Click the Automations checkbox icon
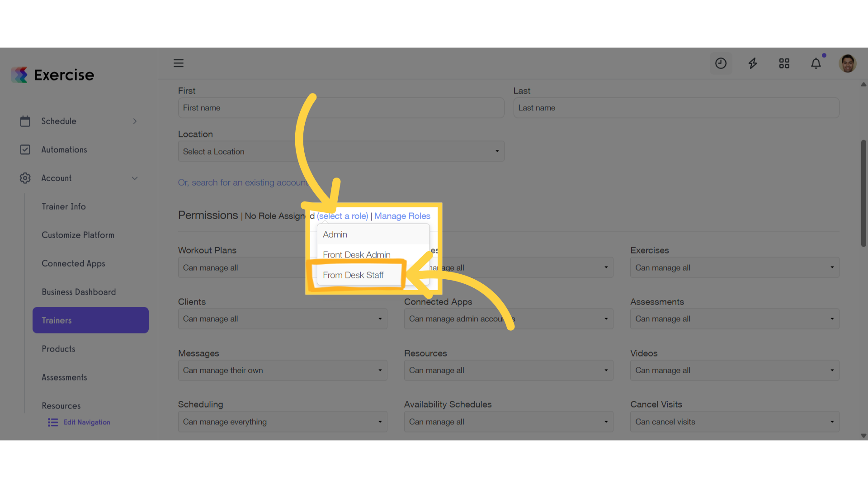 coord(25,150)
